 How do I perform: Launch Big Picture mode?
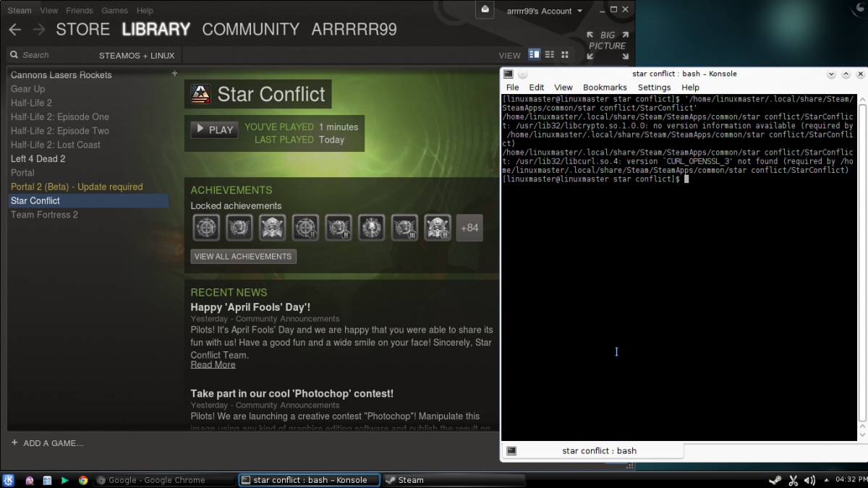[608, 45]
